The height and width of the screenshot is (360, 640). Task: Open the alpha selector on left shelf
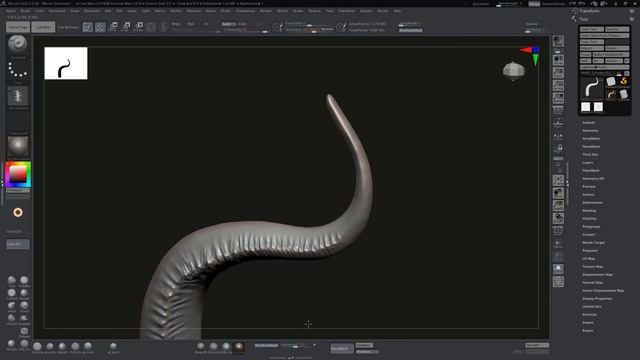pos(18,96)
